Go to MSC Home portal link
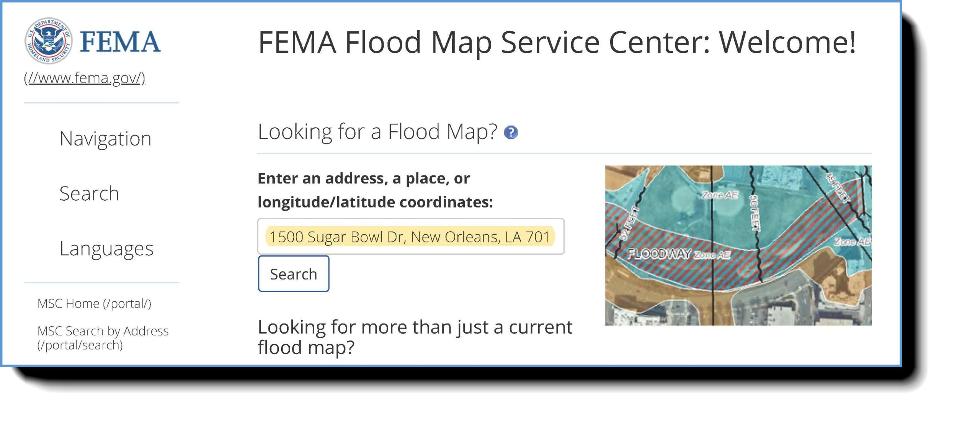The image size is (980, 445). (x=94, y=303)
